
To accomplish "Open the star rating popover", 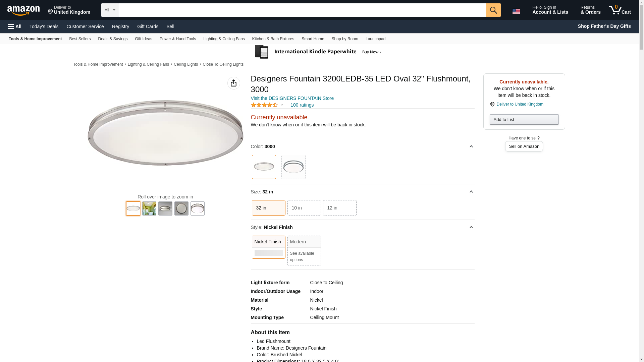I will [x=267, y=105].
